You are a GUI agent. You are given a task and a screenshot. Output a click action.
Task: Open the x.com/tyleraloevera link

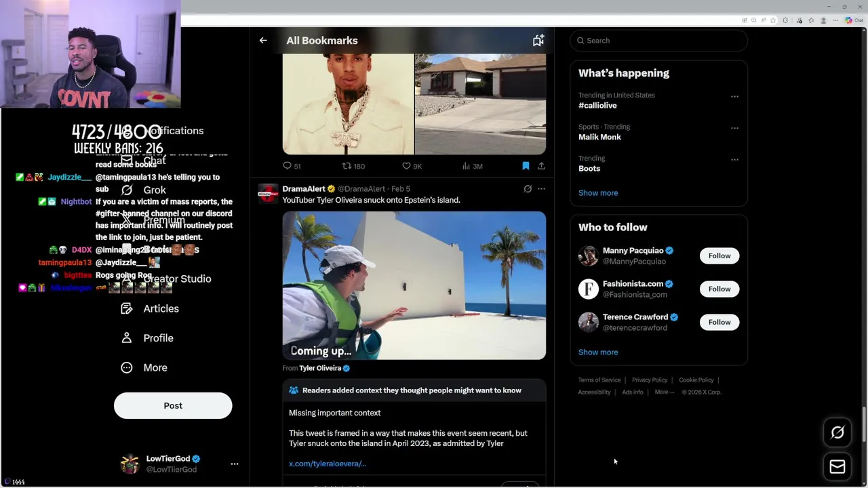[x=328, y=464]
